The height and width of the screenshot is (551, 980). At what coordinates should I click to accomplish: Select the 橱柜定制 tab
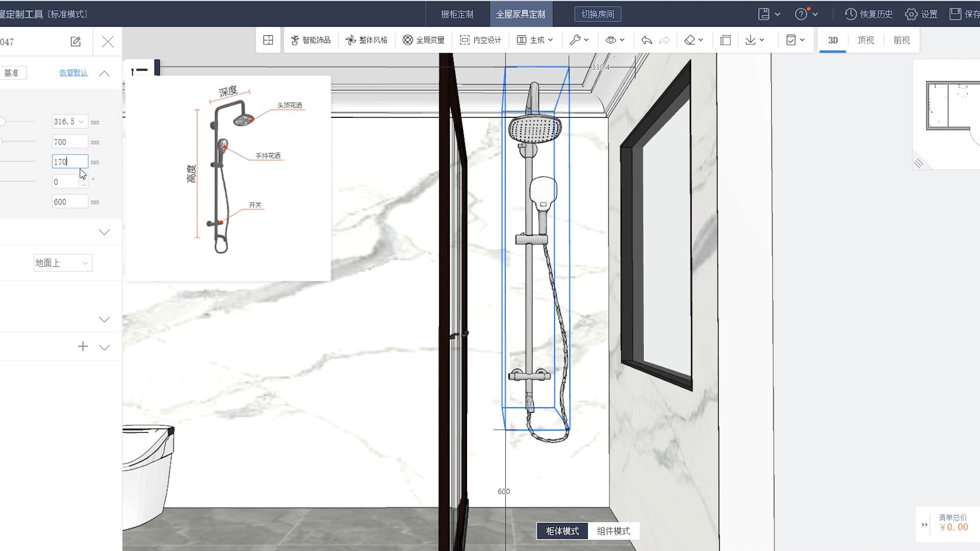[x=457, y=14]
